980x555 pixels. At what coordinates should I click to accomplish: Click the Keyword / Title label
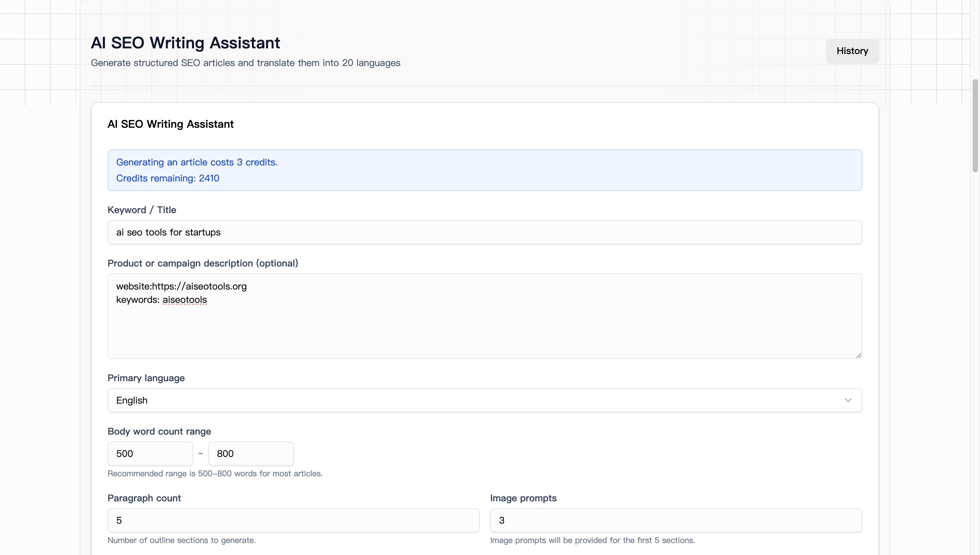pyautogui.click(x=142, y=210)
